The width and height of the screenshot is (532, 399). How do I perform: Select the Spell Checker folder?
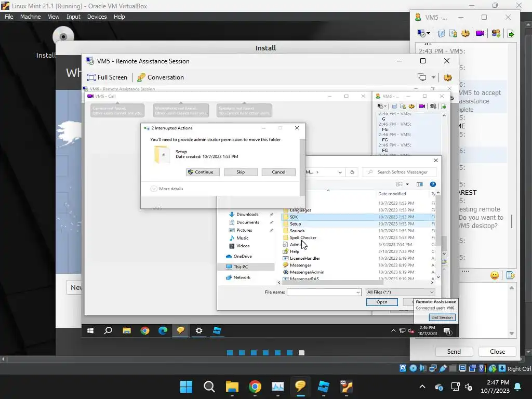(x=303, y=237)
